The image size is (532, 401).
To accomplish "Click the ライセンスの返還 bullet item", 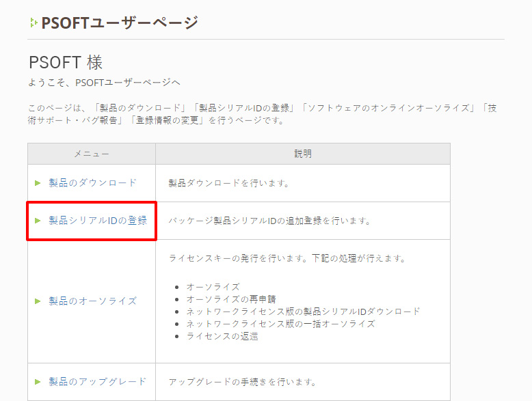I will [222, 336].
